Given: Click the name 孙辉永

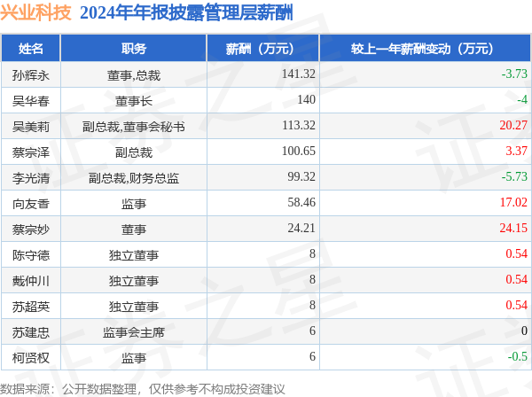Looking at the screenshot, I should click(x=31, y=75).
